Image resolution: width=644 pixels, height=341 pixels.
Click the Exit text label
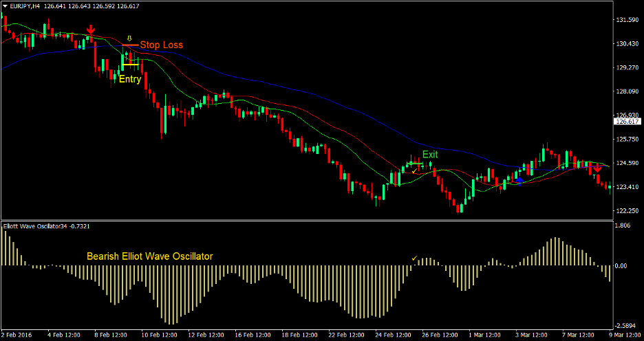431,155
